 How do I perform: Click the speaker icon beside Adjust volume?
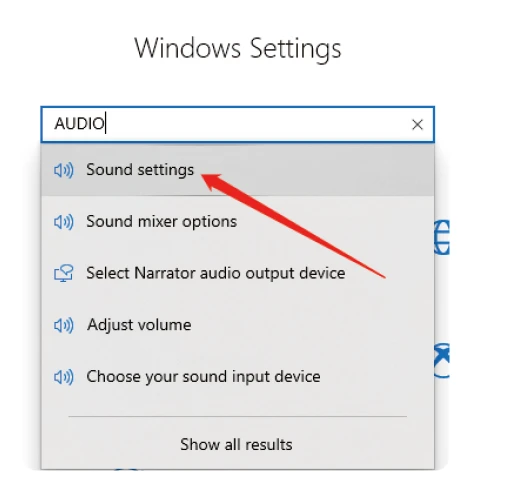click(64, 325)
